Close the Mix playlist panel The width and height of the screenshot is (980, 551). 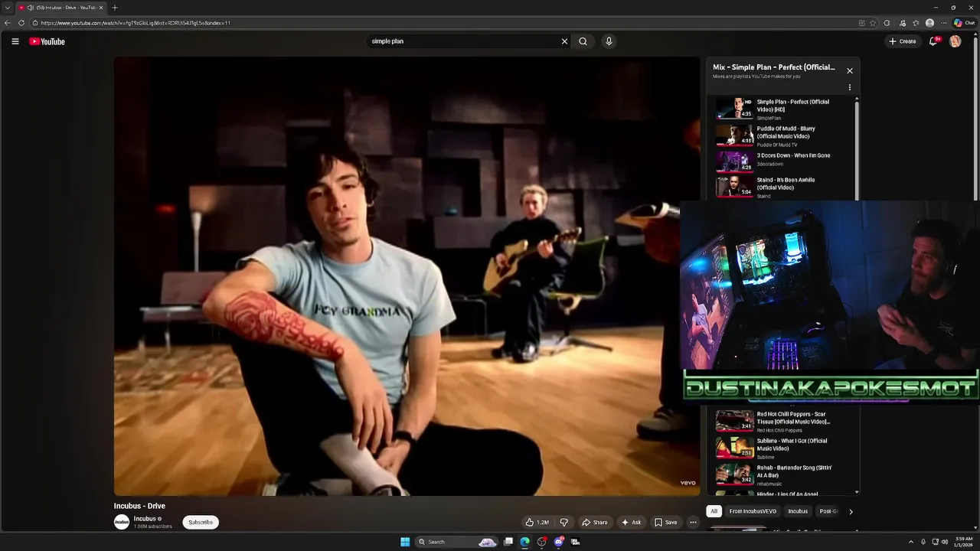click(x=849, y=70)
